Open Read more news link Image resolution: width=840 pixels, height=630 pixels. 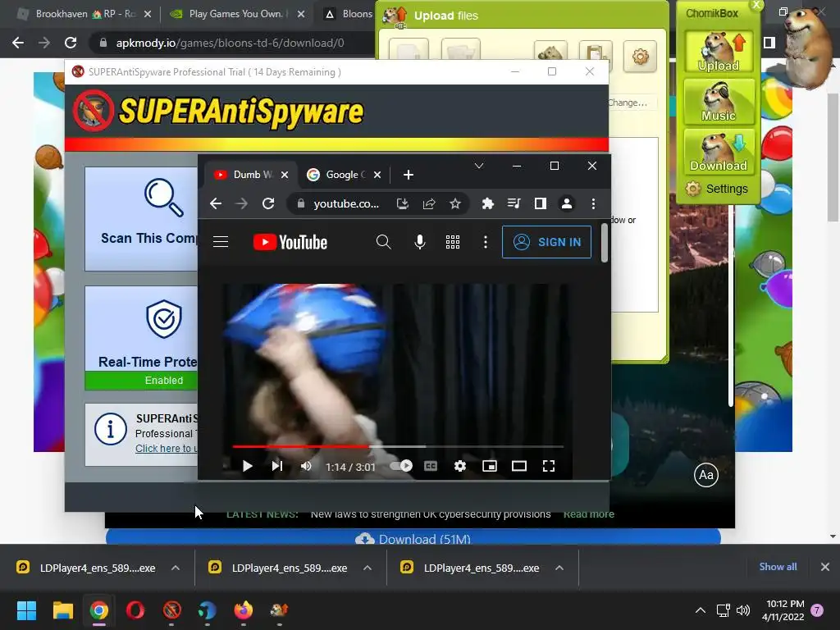[589, 514]
